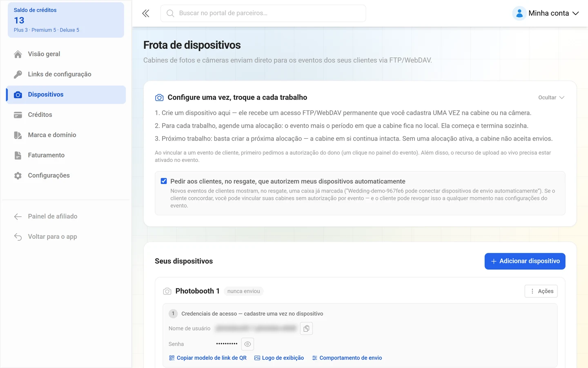Screen dimensions: 588x368
Task: Click the nunca enviou status badge
Action: point(244,291)
